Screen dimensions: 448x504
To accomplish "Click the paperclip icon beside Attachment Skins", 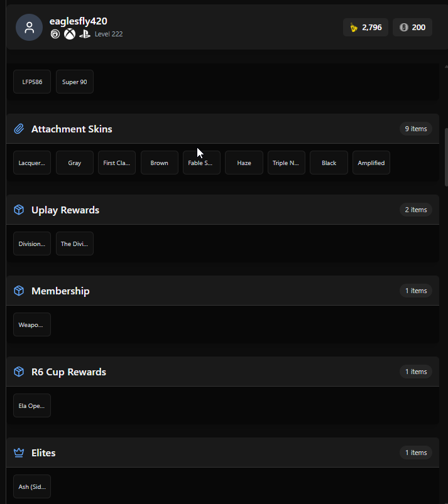I will coord(19,129).
